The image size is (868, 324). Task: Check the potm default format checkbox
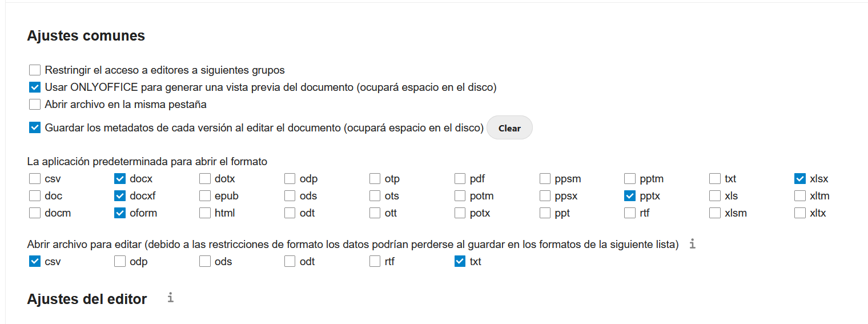pyautogui.click(x=460, y=196)
